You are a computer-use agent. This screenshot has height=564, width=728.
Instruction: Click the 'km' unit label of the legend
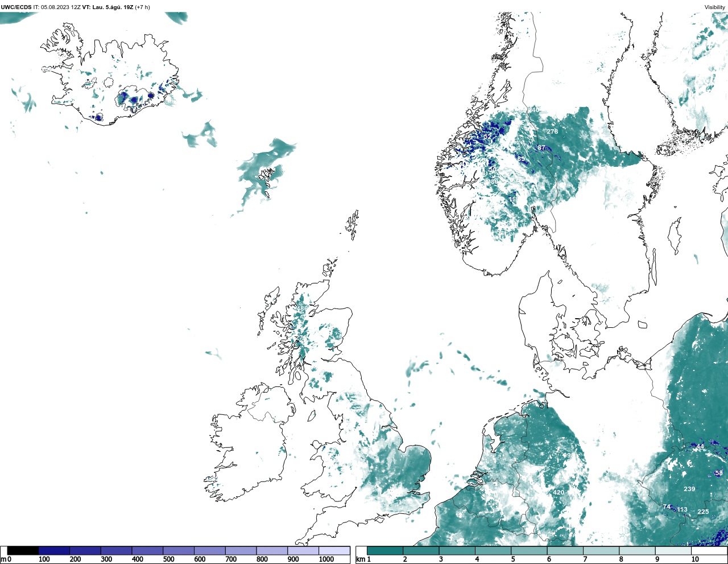tap(360, 559)
